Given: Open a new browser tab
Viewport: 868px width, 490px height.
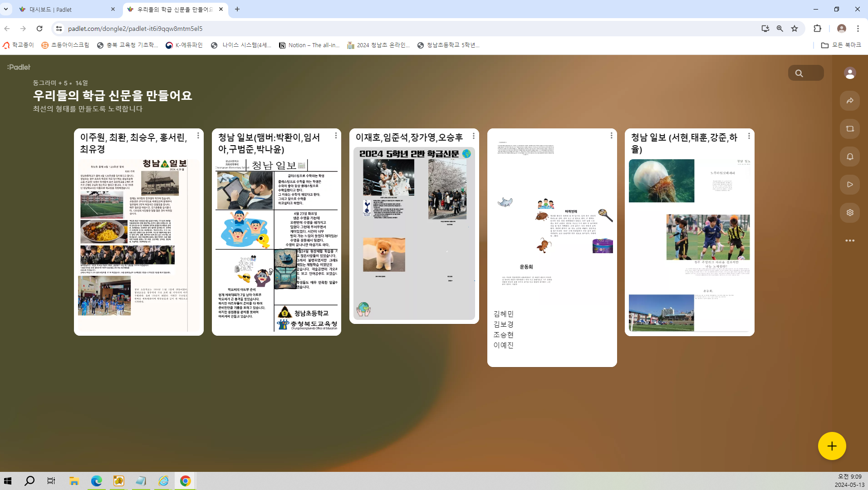Looking at the screenshot, I should point(237,9).
